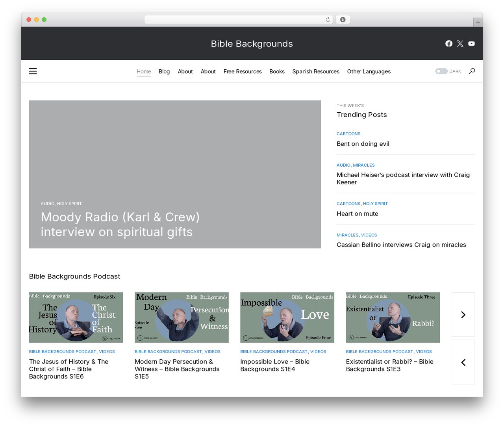Open the Free Resources menu item
This screenshot has width=504, height=427.
point(243,72)
